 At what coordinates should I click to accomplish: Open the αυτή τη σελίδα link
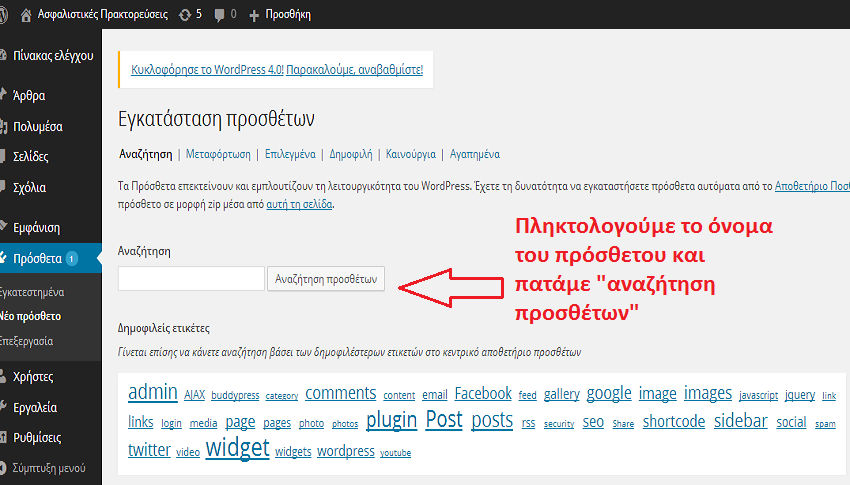(299, 205)
